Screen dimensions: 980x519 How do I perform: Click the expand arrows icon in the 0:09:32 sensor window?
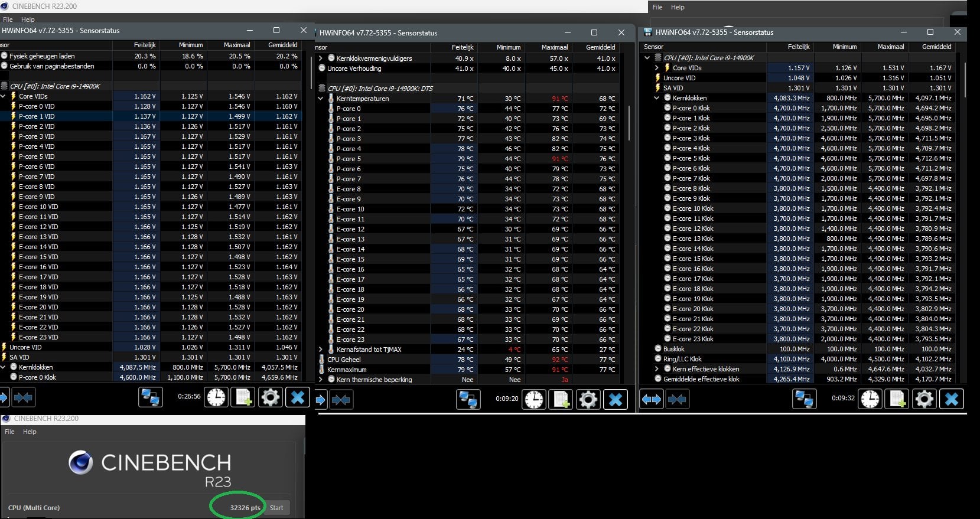651,400
